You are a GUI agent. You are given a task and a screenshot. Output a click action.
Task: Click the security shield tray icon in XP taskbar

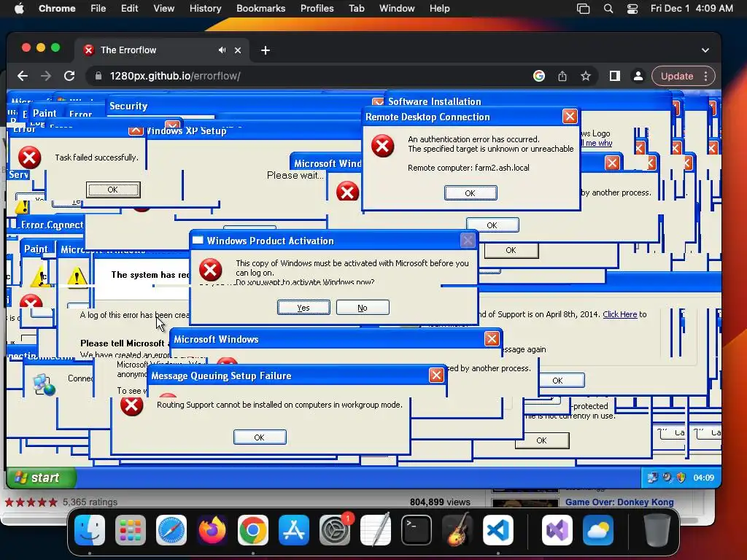[x=681, y=478]
